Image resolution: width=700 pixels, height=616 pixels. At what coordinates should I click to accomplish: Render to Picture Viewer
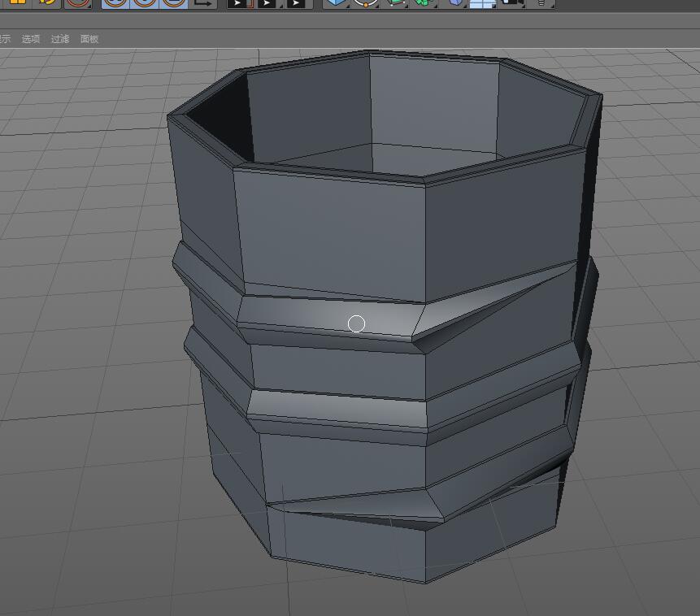click(x=266, y=3)
